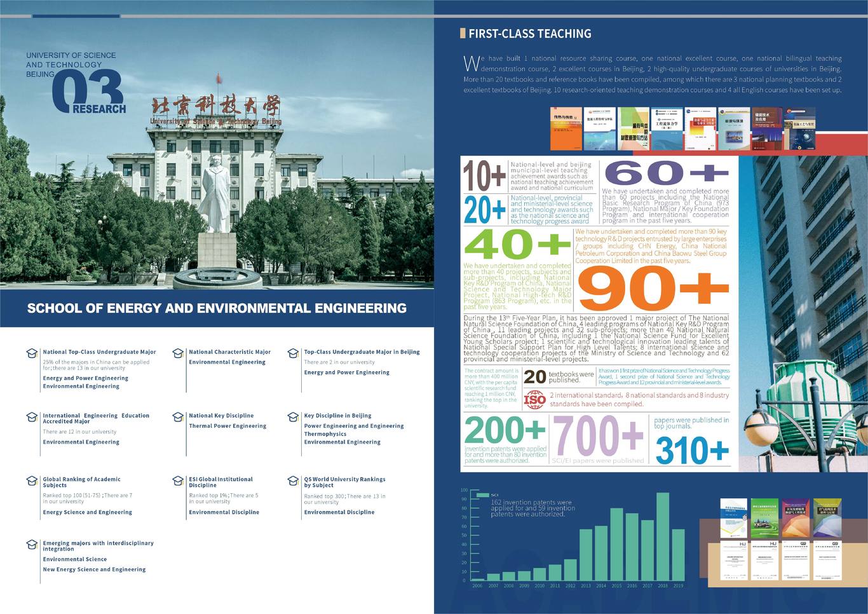Click the purple 60+ figure
Viewport: 868px width, 614px height.
666,172
